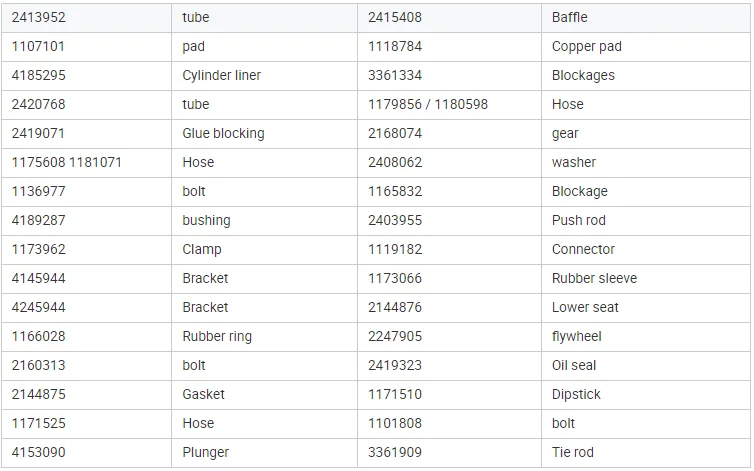Click part number 3361334
Screen dimensions: 754x471
(x=395, y=75)
